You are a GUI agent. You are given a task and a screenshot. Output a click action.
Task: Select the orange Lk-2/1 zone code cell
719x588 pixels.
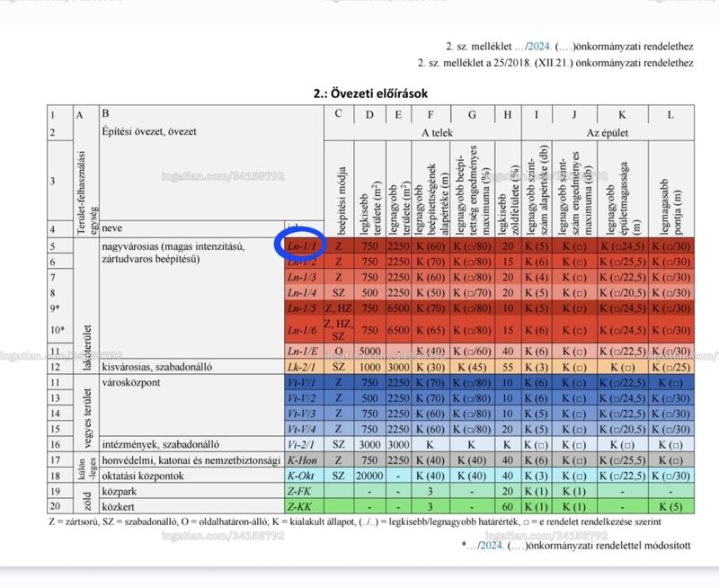click(302, 367)
